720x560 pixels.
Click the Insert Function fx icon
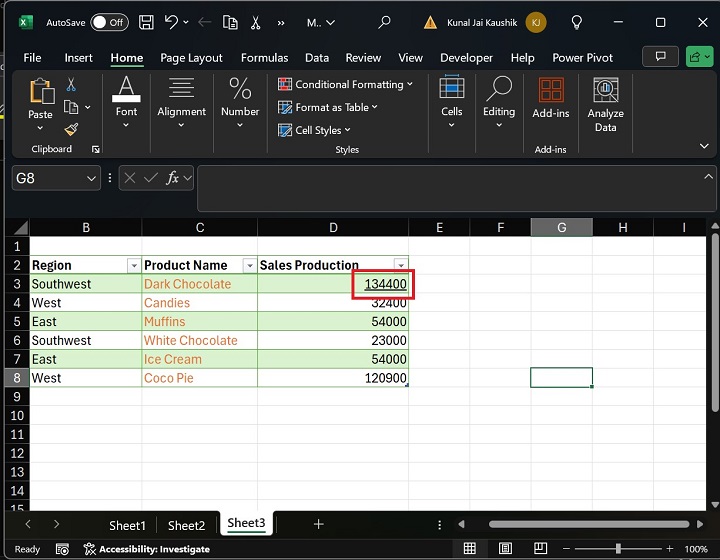click(174, 178)
